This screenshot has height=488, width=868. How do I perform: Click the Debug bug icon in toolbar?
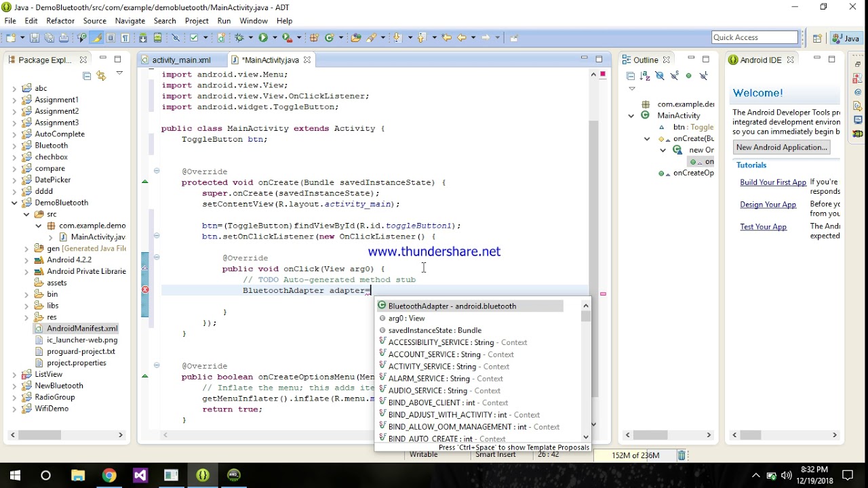coord(239,38)
